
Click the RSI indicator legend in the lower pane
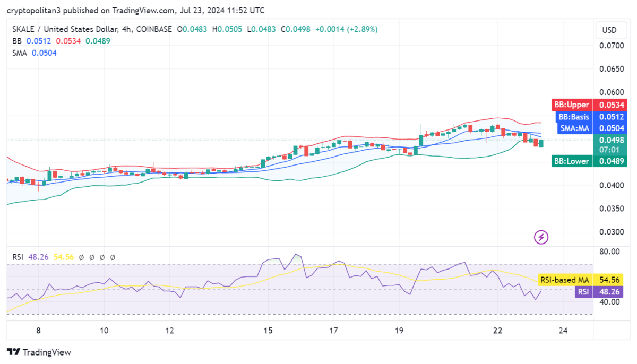tap(18, 257)
